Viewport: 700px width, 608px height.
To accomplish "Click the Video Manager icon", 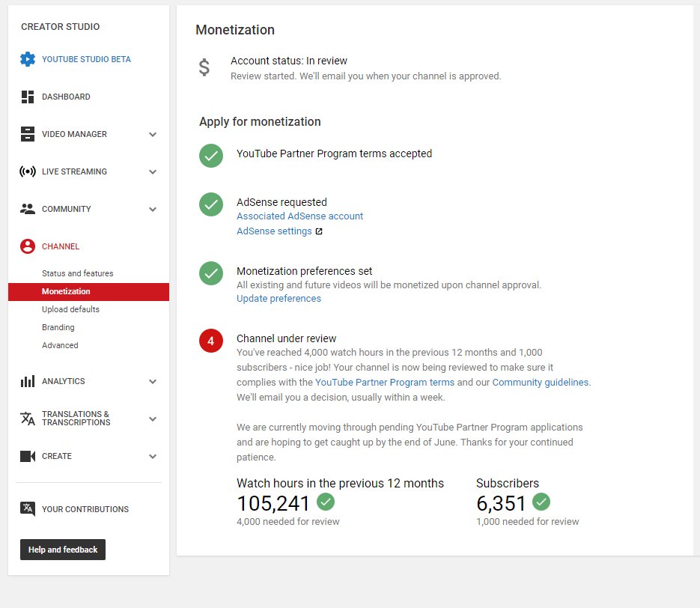I will point(28,134).
